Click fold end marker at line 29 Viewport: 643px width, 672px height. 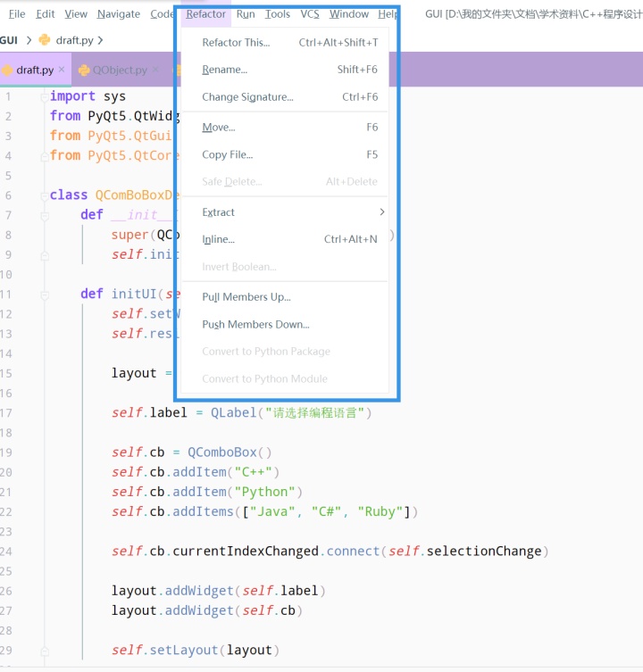[45, 651]
